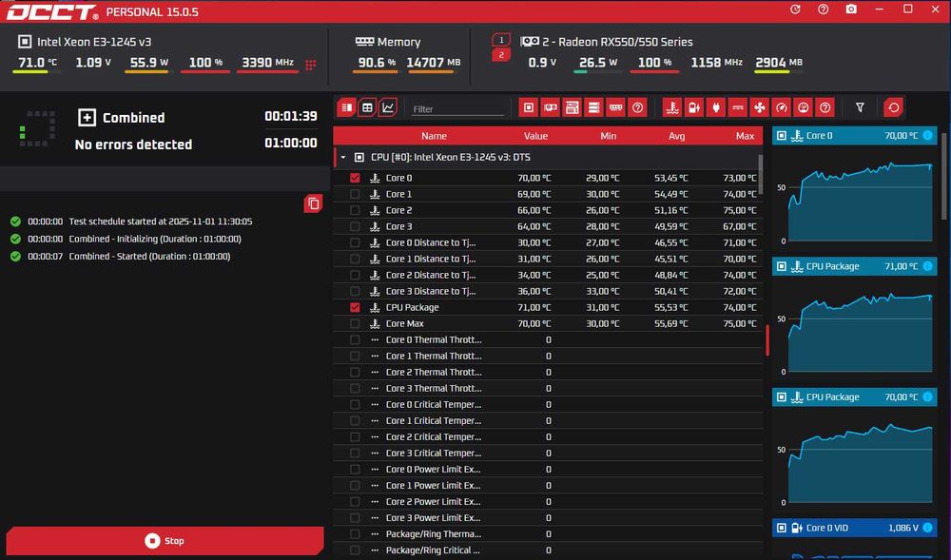Click the graphs panel vertical scrollbar
This screenshot has height=560, width=951.
coord(943,176)
